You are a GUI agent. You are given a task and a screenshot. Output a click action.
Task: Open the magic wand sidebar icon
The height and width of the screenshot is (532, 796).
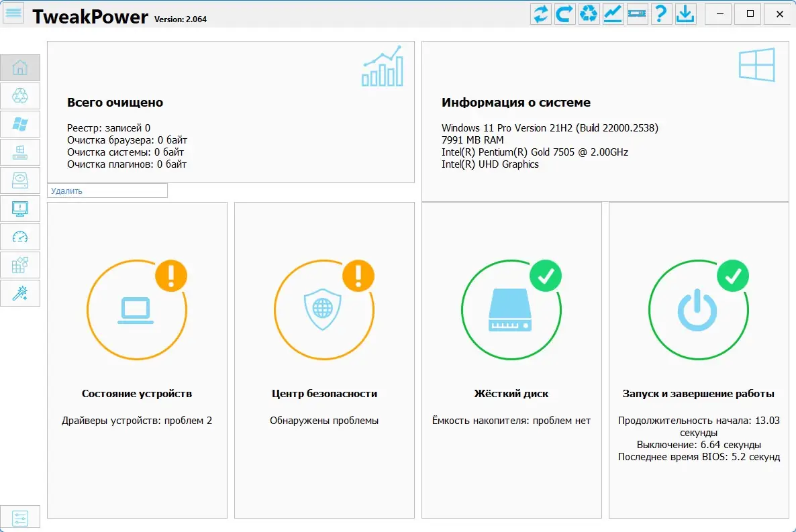pyautogui.click(x=20, y=293)
